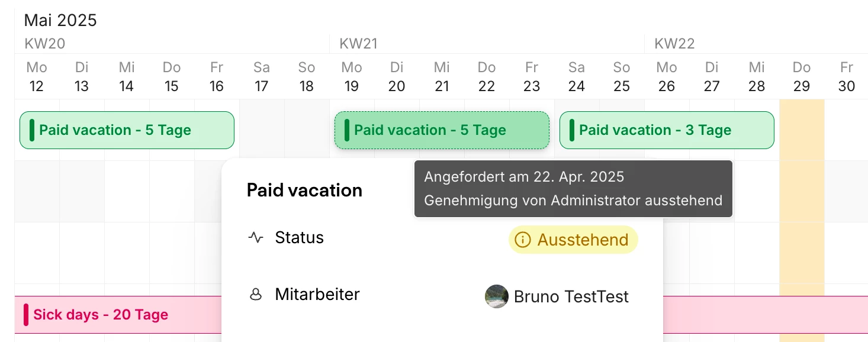Select the pending KW21 Paid vacation entry
The height and width of the screenshot is (342, 868).
point(442,130)
